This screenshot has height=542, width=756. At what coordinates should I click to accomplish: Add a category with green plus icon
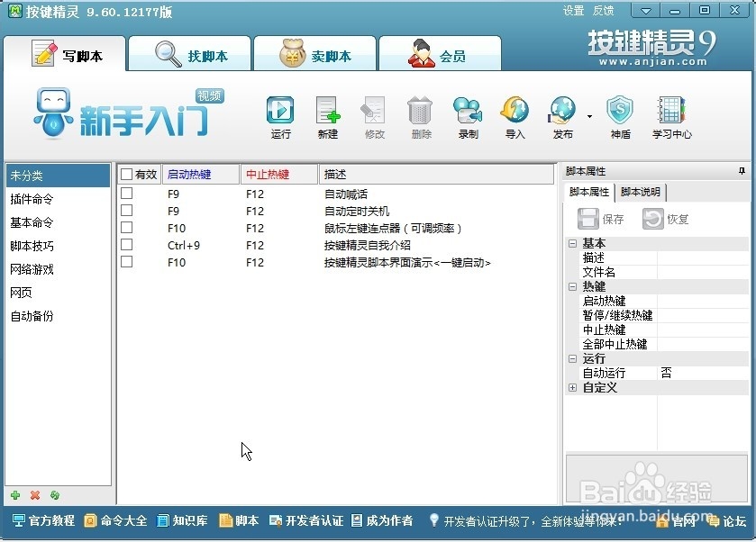click(x=15, y=495)
